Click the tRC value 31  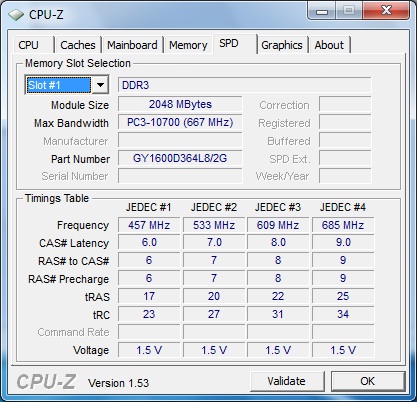point(278,314)
